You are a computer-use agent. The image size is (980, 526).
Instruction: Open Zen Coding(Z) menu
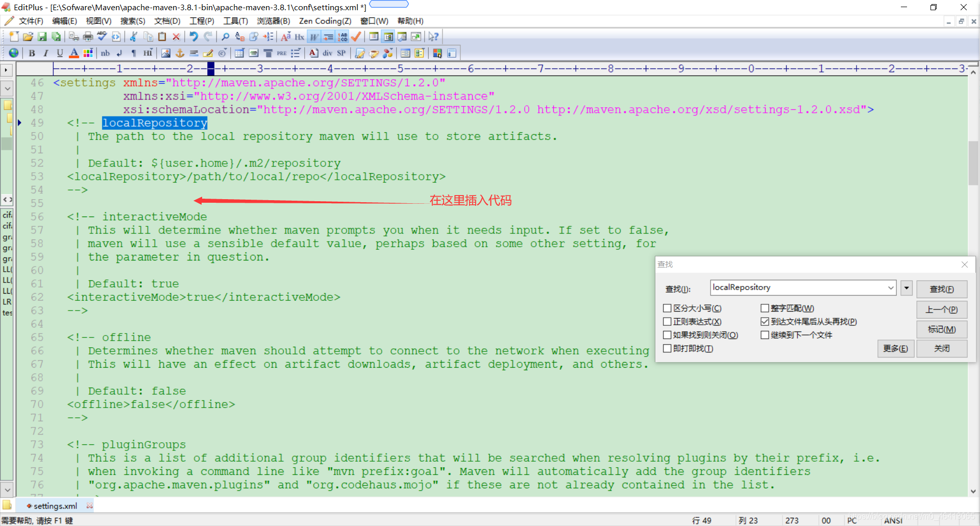325,21
